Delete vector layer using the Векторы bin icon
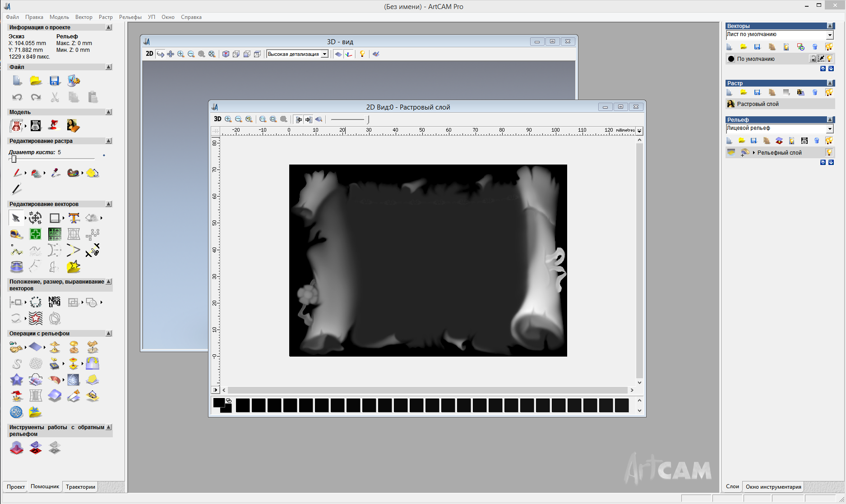 click(814, 47)
